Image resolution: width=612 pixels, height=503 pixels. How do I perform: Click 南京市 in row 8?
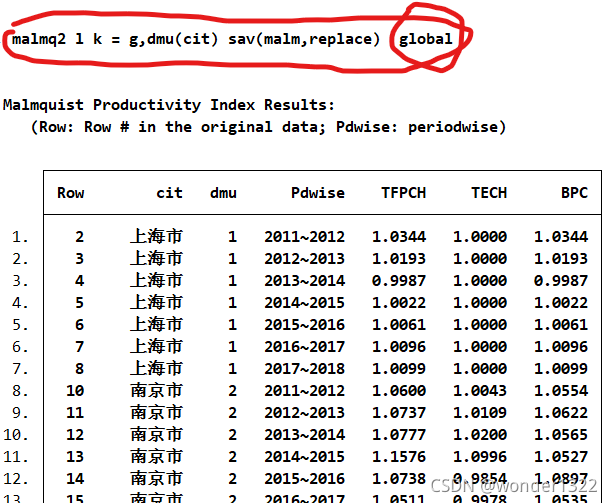[157, 390]
